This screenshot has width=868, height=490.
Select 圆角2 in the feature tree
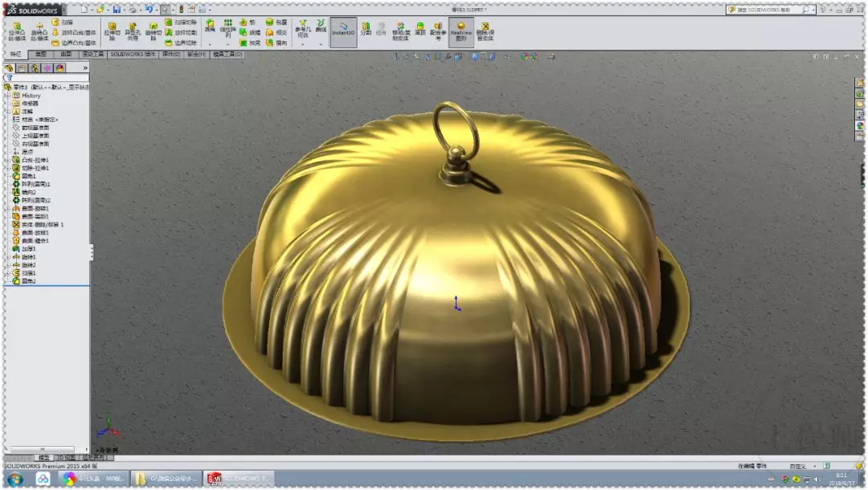tap(24, 281)
